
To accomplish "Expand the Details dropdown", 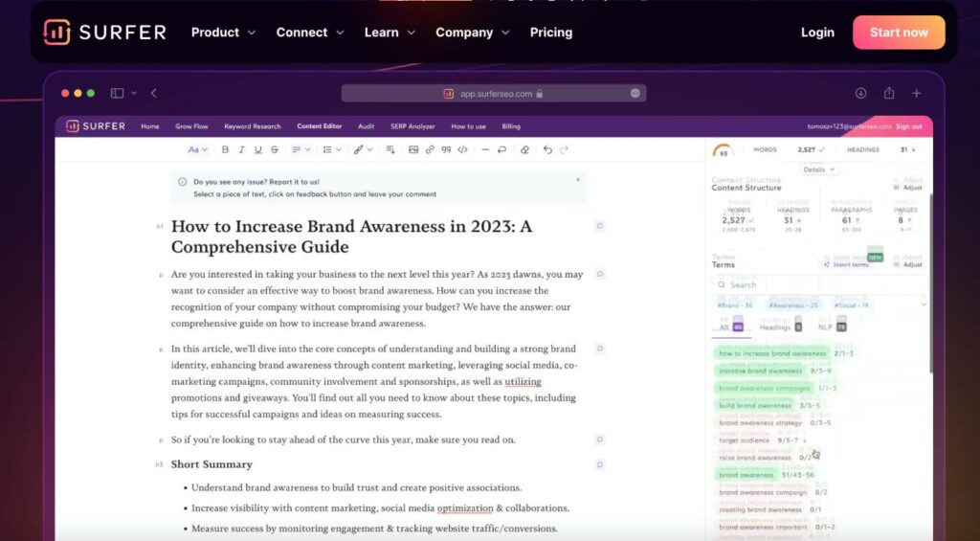I will click(818, 169).
